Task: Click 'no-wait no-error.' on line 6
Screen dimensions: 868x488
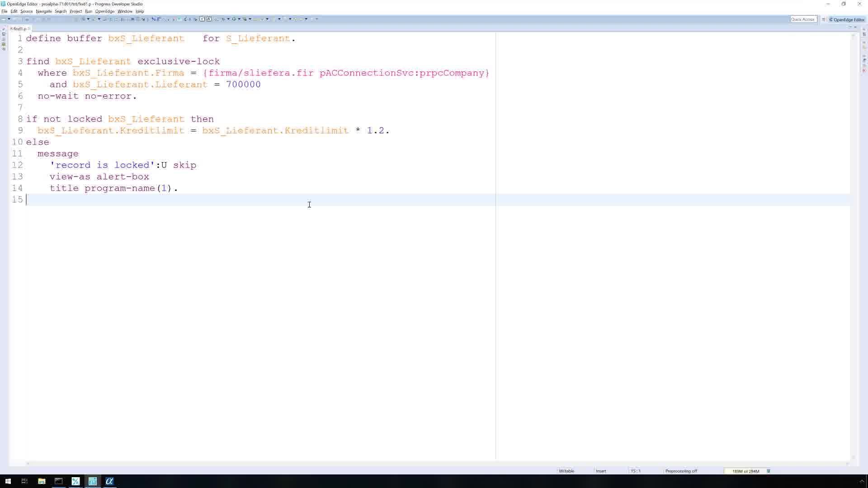Action: point(87,96)
